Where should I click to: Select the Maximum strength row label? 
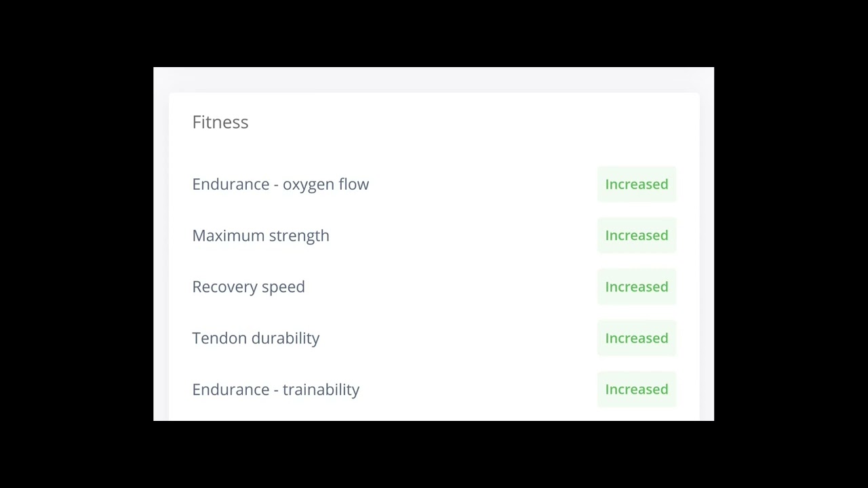tap(260, 236)
